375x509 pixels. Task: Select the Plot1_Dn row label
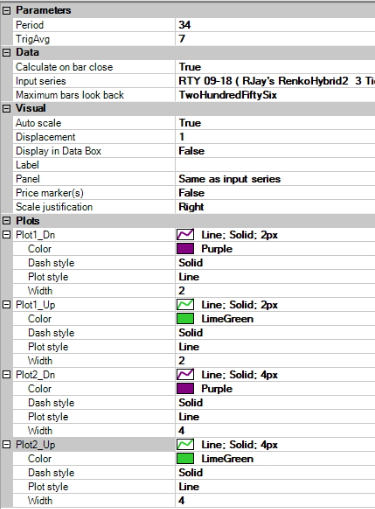[35, 235]
